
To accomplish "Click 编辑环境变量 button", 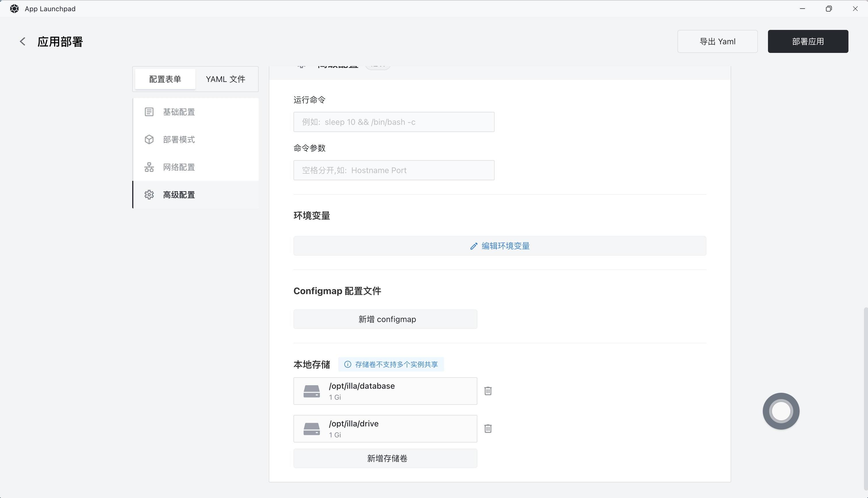I will [500, 246].
